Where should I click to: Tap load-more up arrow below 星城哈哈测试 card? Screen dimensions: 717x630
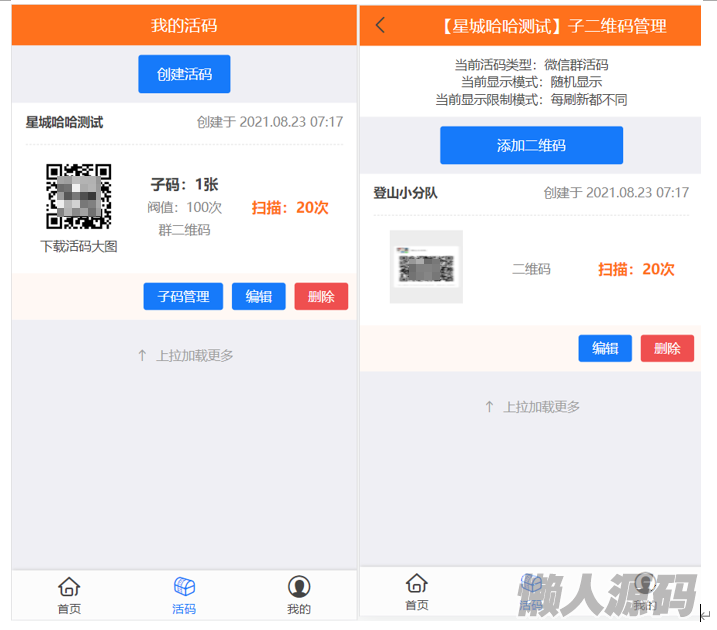pos(142,355)
